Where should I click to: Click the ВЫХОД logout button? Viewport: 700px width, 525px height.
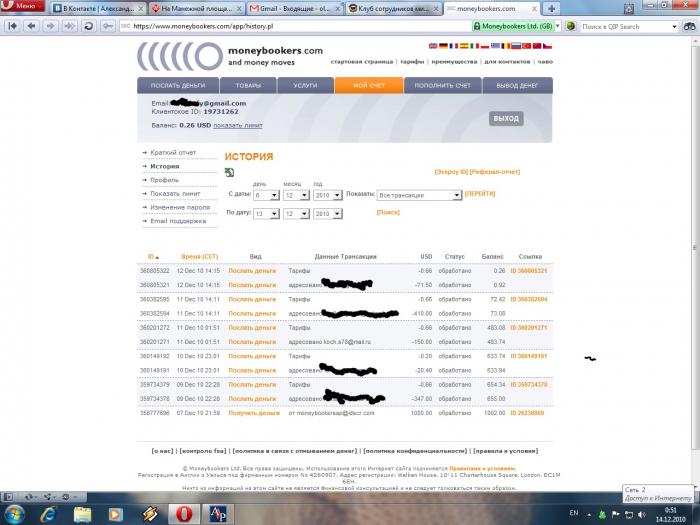(506, 118)
